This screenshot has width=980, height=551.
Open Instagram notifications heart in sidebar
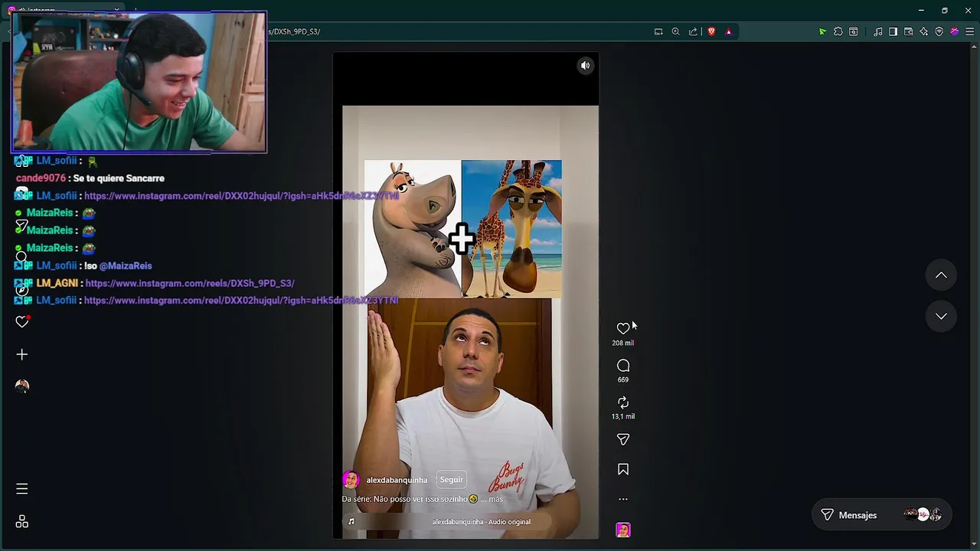point(22,321)
